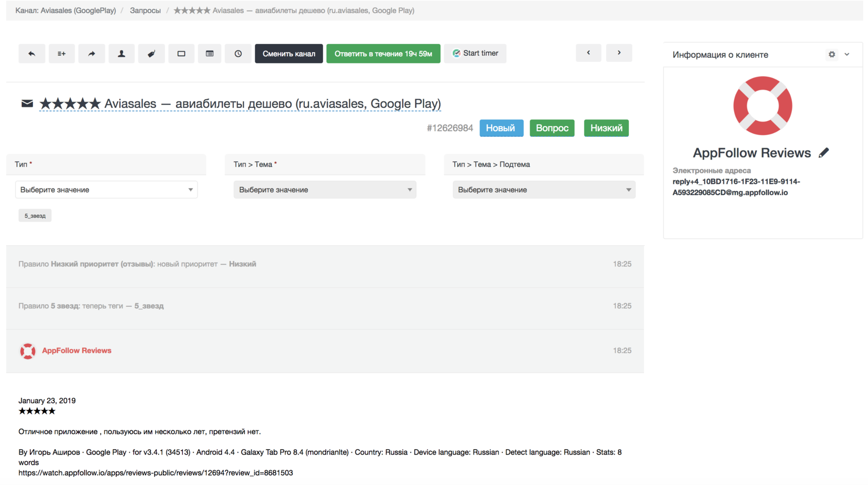Click the assign person icon
Viewport: 868px width, 485px height.
click(x=121, y=54)
